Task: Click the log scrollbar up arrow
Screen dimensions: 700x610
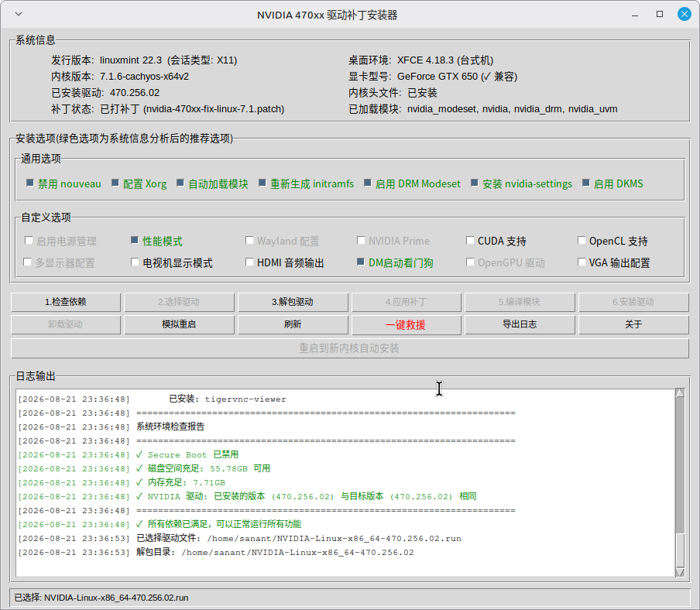Action: 680,392
